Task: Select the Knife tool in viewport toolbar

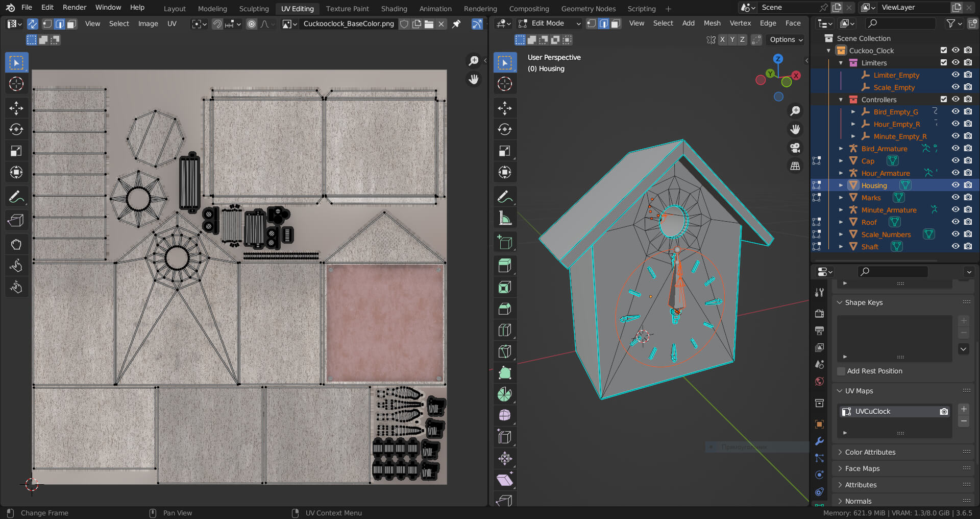Action: coord(504,351)
